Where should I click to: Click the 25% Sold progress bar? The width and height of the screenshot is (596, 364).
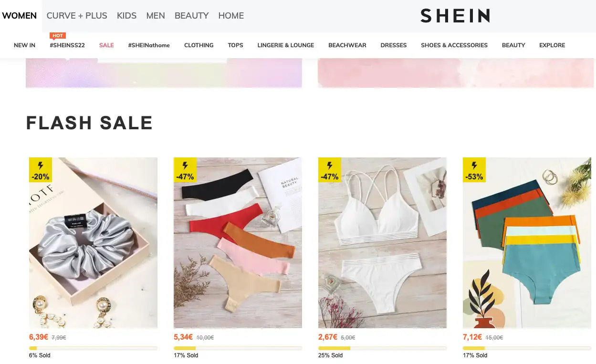[x=382, y=348]
